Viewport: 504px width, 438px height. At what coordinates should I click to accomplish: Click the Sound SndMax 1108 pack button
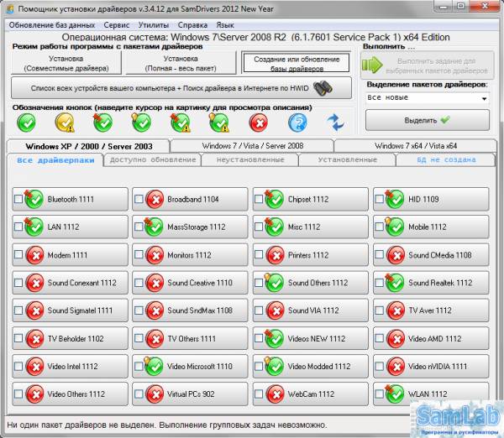pyautogui.click(x=190, y=310)
